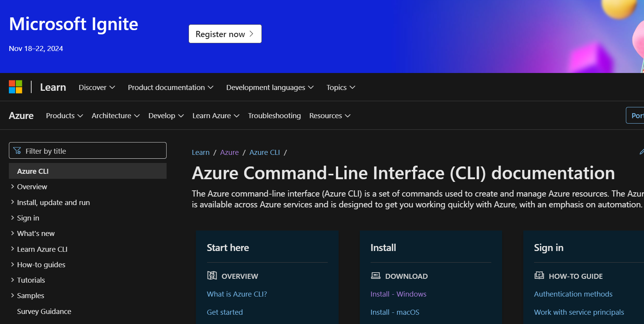The image size is (644, 324).
Task: Click the edit pencil icon near breadcrumb
Action: (642, 152)
